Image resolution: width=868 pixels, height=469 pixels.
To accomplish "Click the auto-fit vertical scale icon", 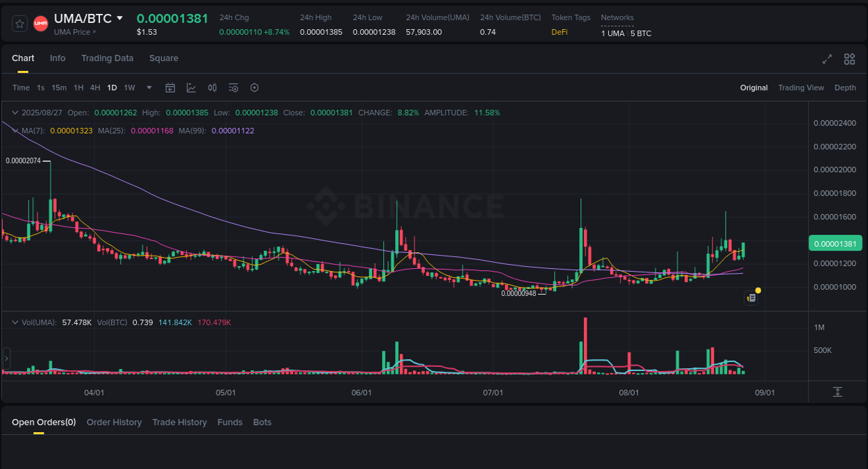I will [x=837, y=392].
